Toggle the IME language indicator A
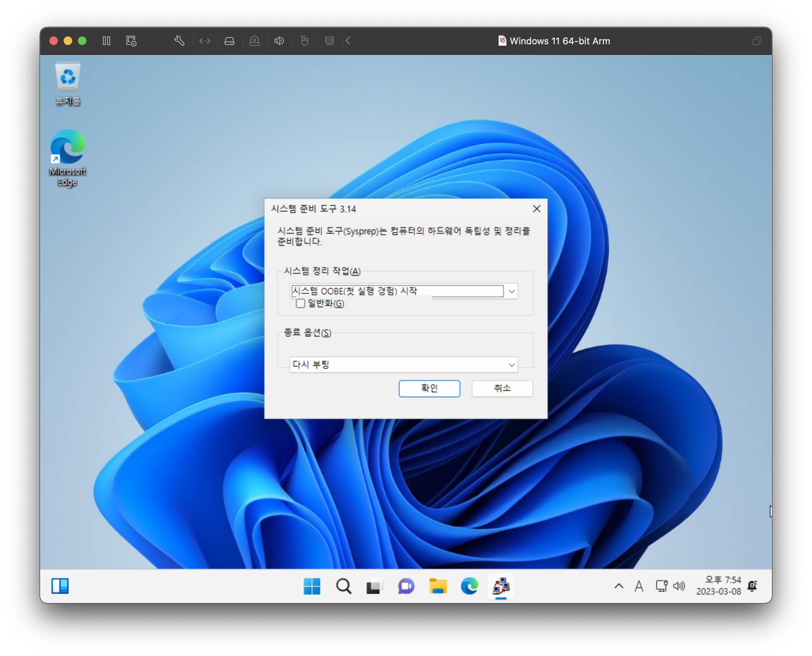 [639, 586]
